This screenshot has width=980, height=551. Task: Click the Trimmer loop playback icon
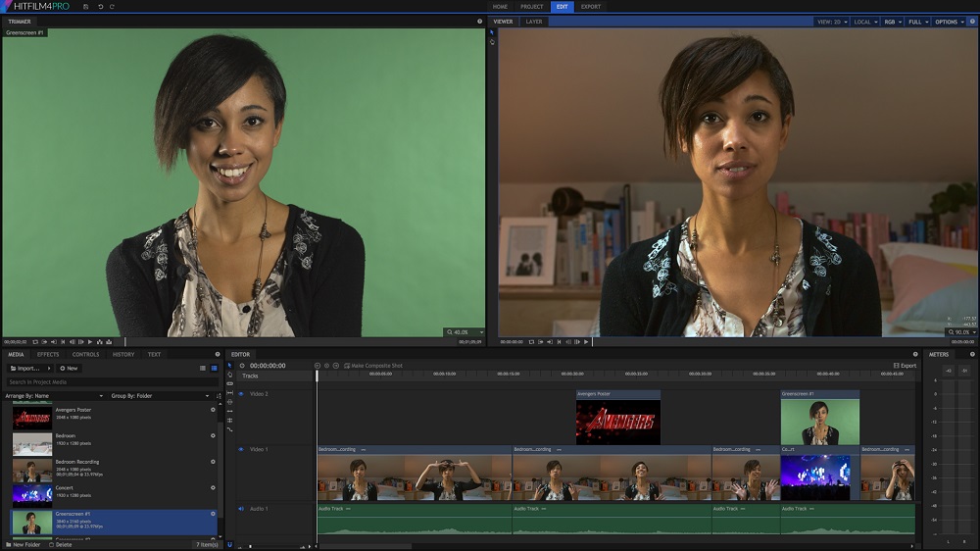coord(35,342)
